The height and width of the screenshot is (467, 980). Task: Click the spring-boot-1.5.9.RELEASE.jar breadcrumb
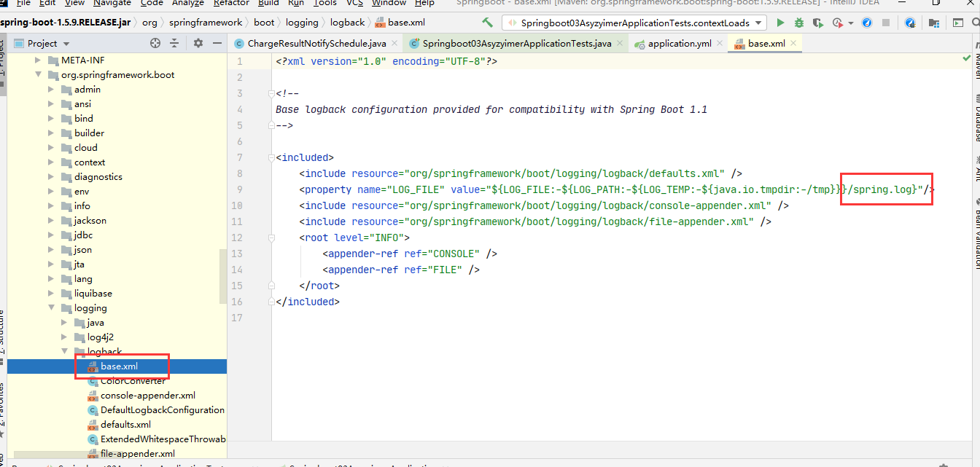(66, 23)
